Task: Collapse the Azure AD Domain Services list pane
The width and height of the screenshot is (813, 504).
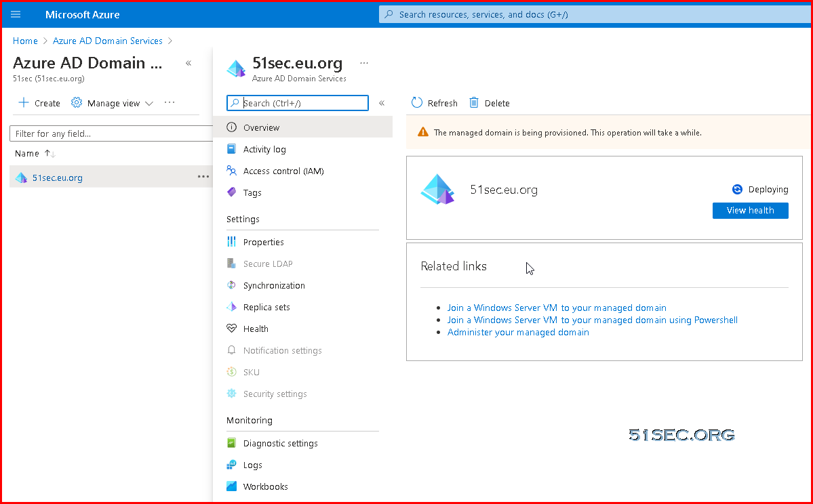Action: 189,63
